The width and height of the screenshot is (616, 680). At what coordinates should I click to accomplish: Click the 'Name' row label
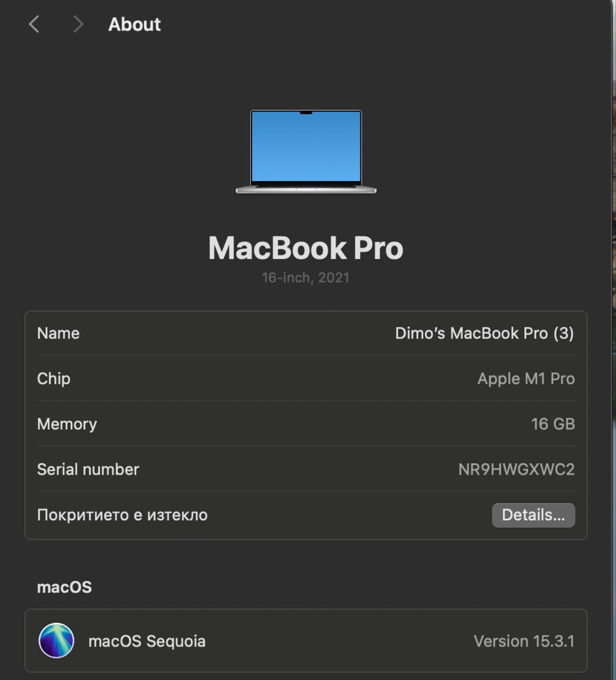tap(58, 333)
